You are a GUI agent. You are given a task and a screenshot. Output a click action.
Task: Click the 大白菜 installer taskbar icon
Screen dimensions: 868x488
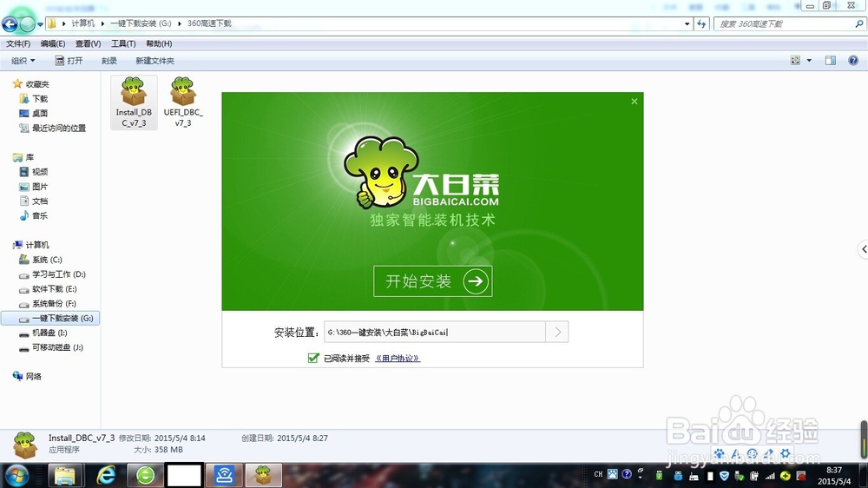click(264, 475)
